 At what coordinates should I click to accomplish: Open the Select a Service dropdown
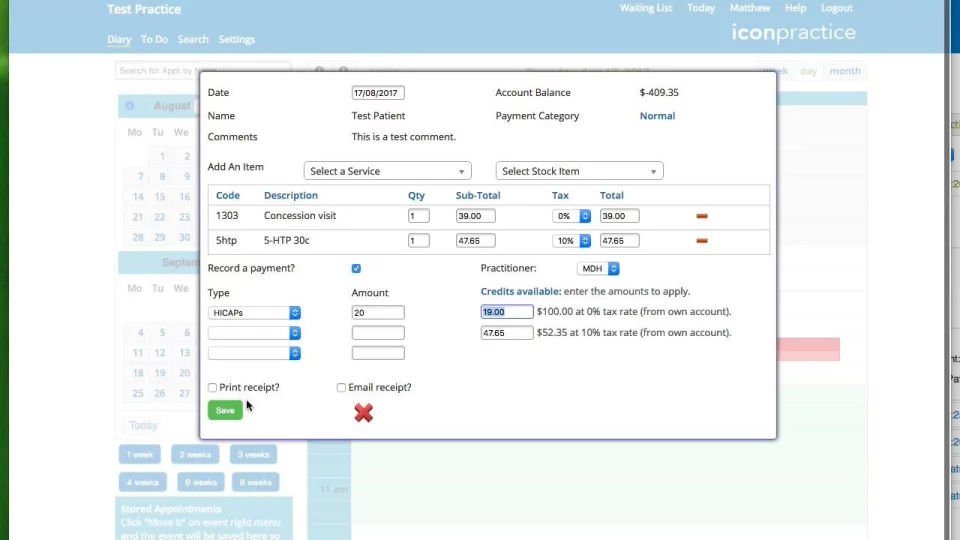pos(387,171)
